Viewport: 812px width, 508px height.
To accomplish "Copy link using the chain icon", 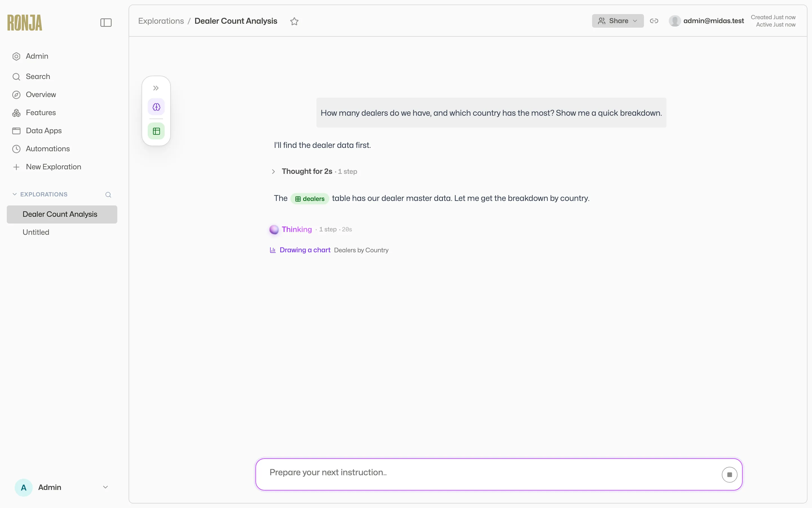I will click(x=654, y=21).
